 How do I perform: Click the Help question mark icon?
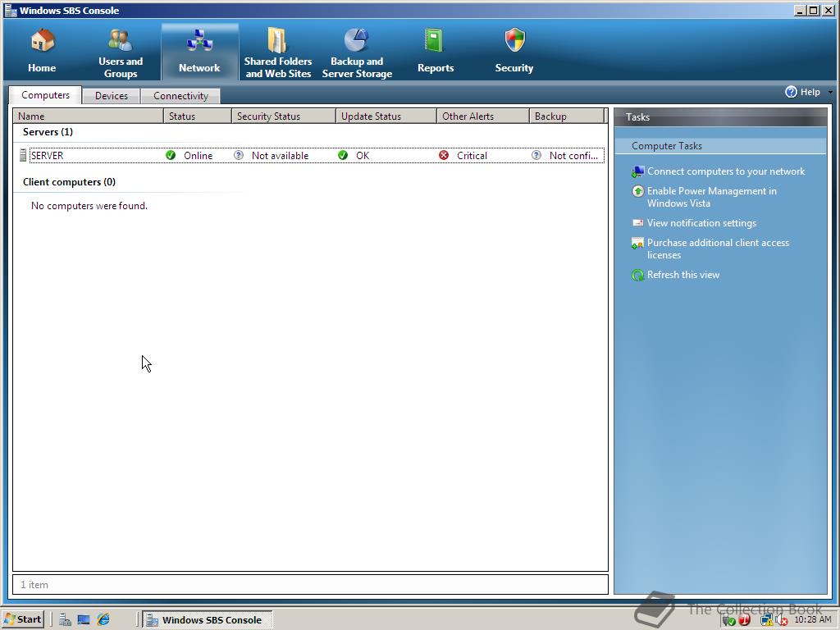click(792, 92)
